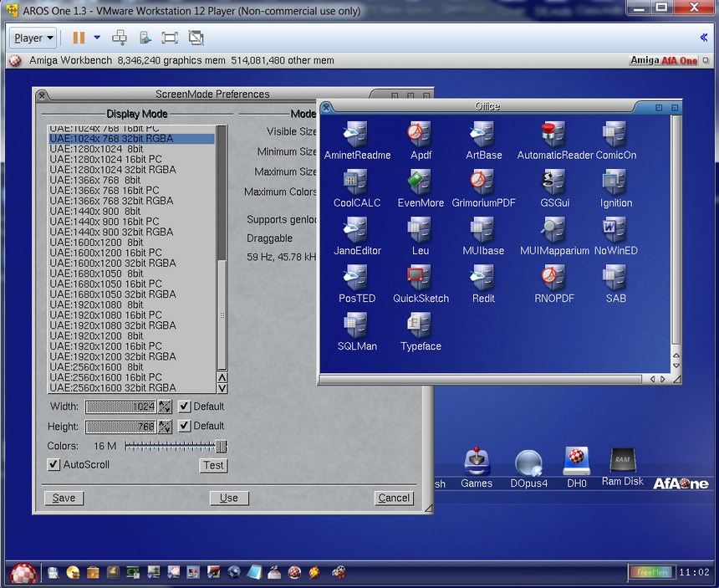Click the Save button in ScreenMode Preferences
The height and width of the screenshot is (588, 719).
click(x=64, y=498)
